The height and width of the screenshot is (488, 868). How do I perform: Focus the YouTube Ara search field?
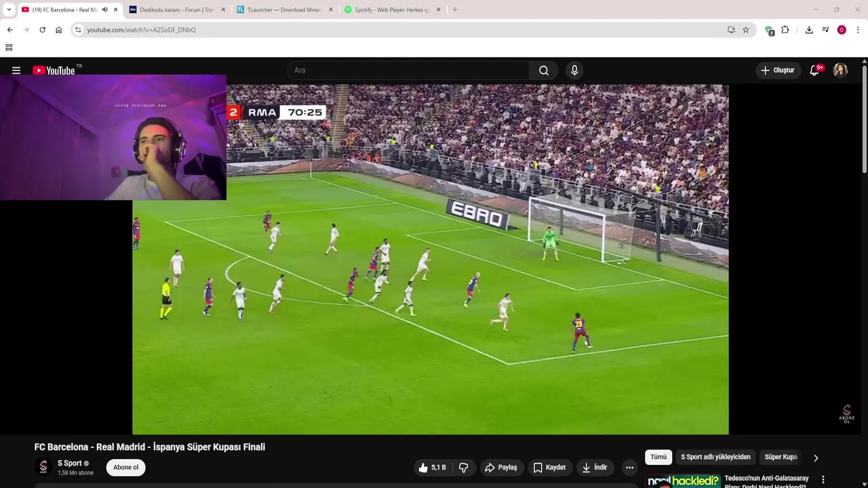point(409,70)
